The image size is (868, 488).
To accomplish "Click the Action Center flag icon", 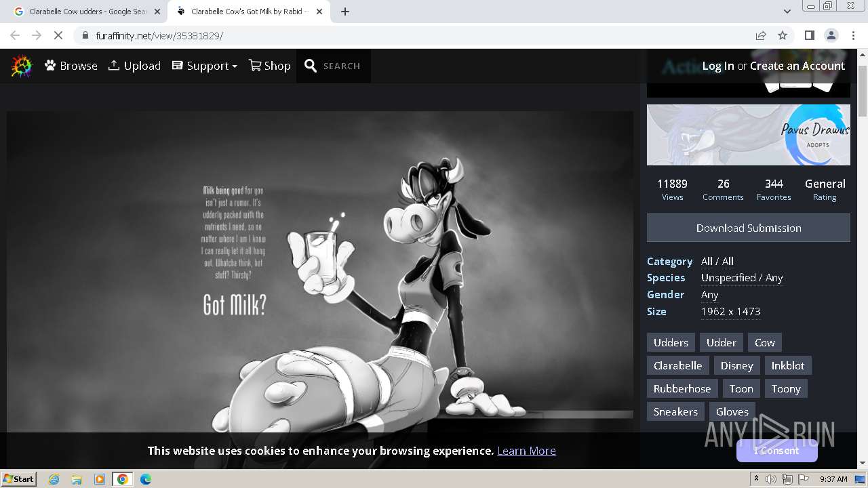I will click(x=804, y=479).
